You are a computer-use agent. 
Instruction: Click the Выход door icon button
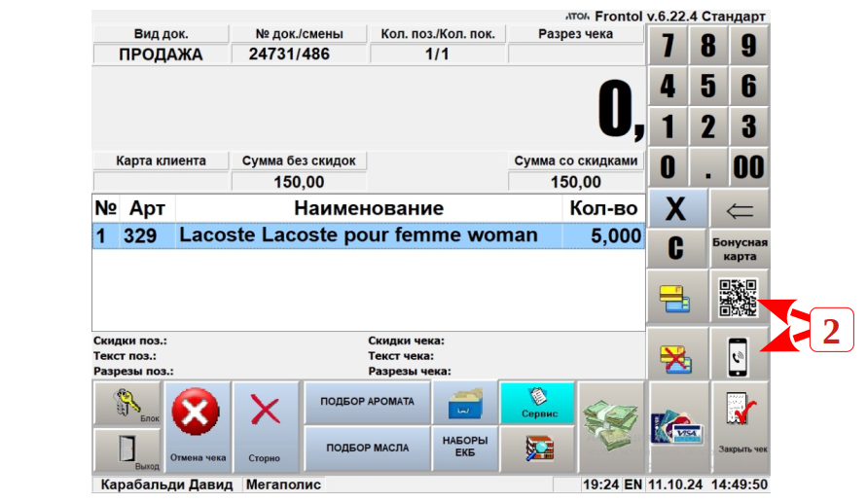[127, 450]
